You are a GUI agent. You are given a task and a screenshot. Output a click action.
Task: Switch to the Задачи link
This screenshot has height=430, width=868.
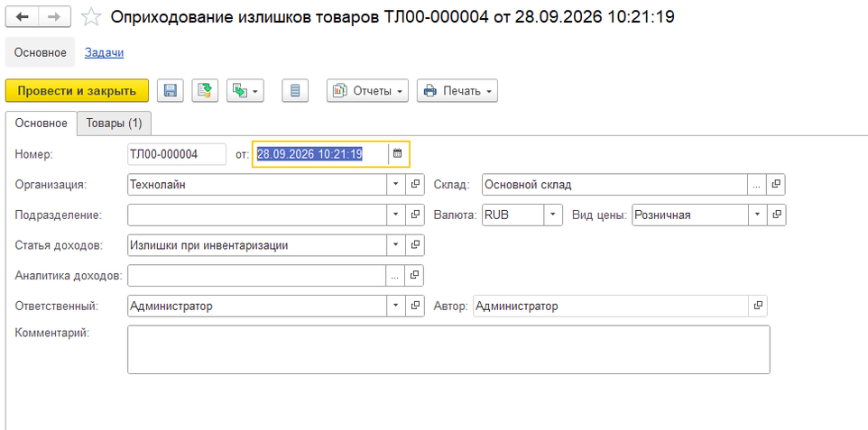(x=104, y=52)
